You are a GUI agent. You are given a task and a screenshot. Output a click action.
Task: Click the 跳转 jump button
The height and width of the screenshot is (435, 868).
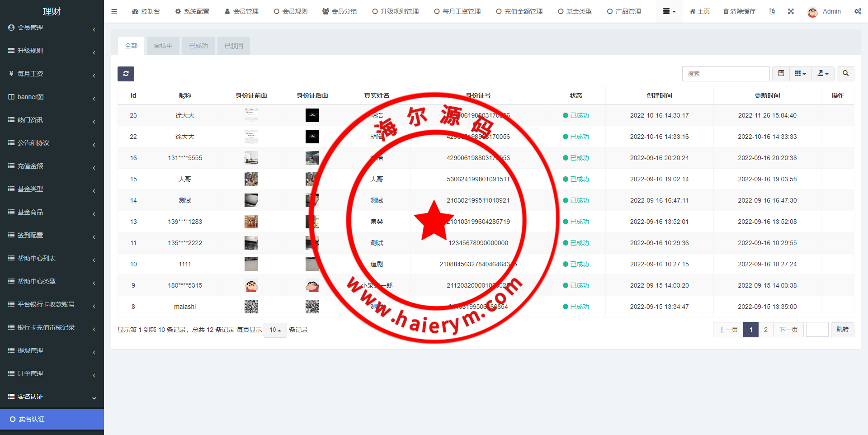click(842, 330)
